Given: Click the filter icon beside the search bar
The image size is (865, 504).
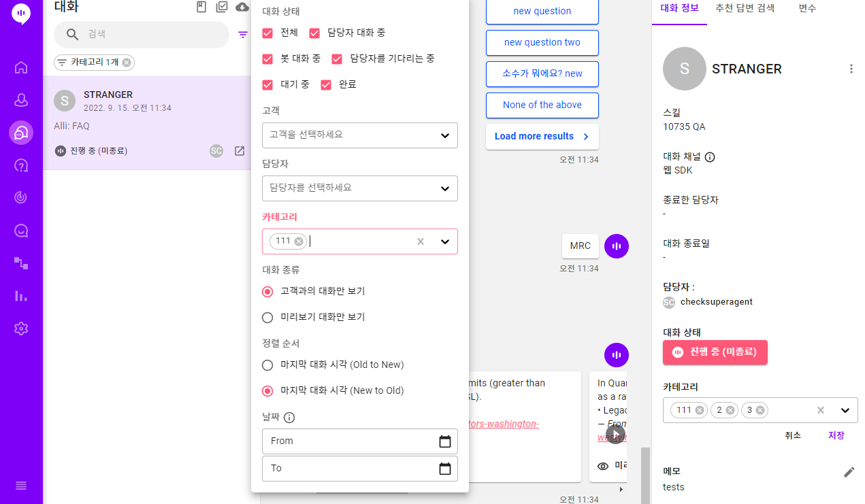Looking at the screenshot, I should click(243, 35).
